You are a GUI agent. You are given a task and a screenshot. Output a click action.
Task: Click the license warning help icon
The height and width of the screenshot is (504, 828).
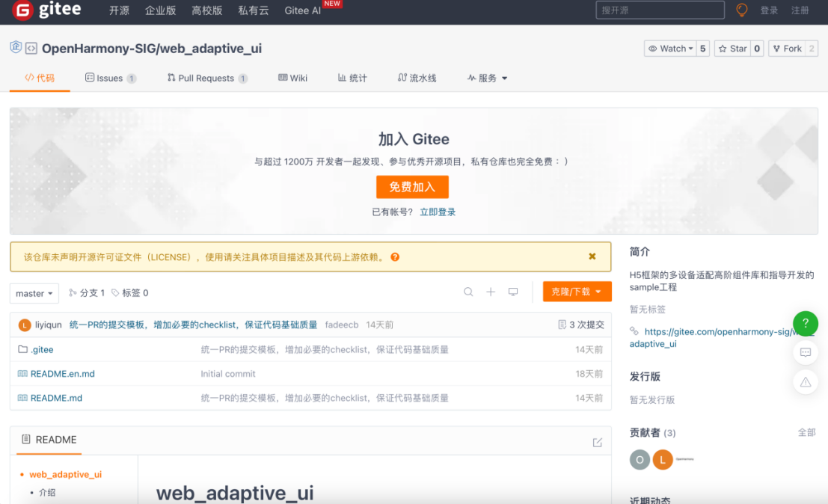point(395,257)
